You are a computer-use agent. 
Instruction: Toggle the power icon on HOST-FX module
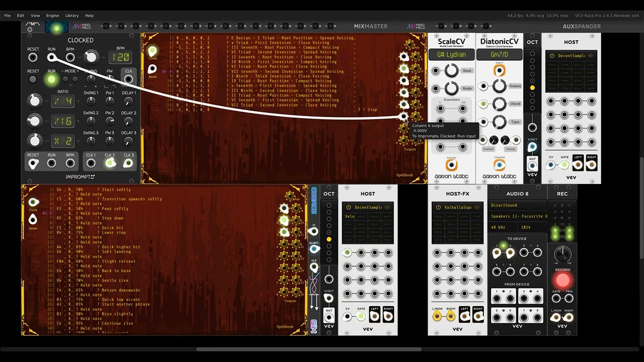(438, 207)
